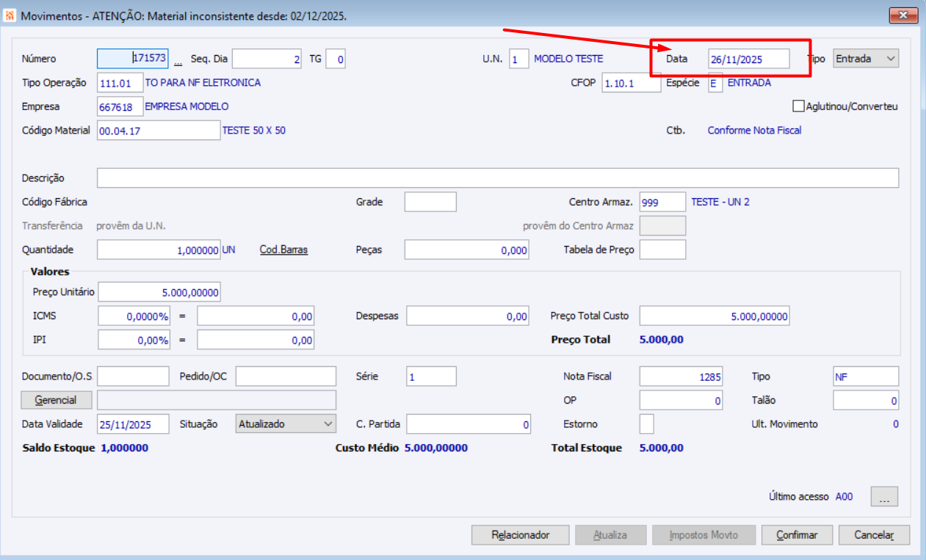Screen dimensions: 926x560
Task: Focus the Peças input field
Action: tap(466, 250)
